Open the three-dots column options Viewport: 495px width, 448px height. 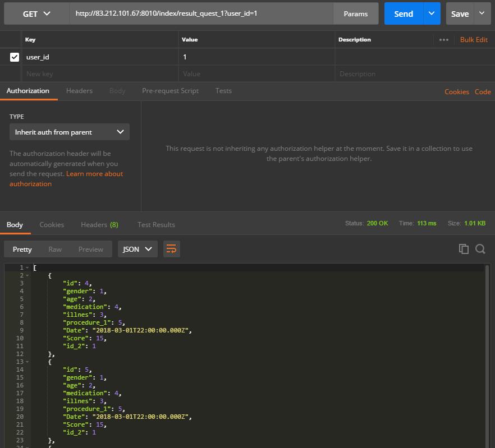click(x=444, y=40)
